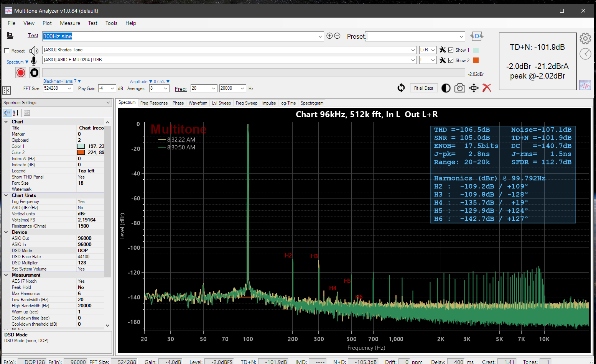Switch to the Freq Response tab

pyautogui.click(x=154, y=103)
